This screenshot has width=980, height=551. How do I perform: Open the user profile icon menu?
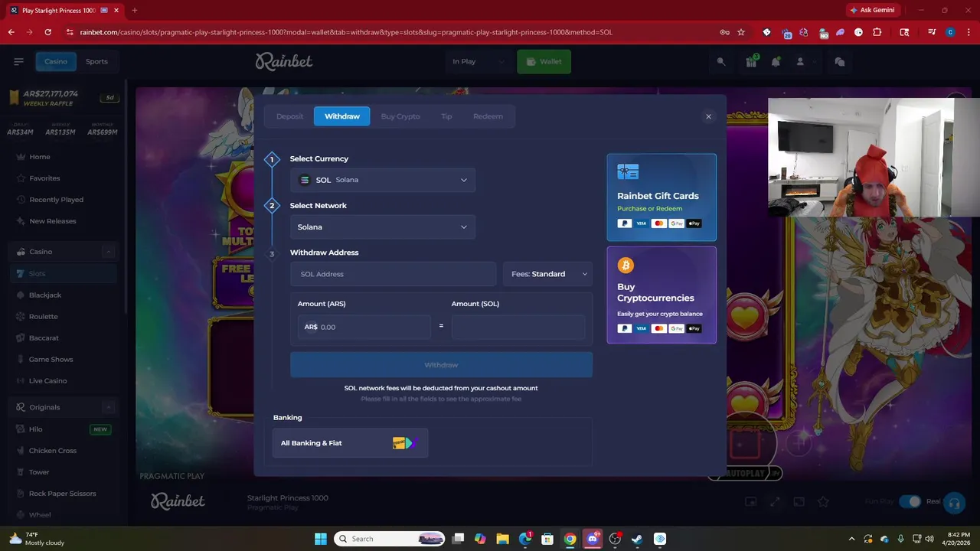click(800, 61)
